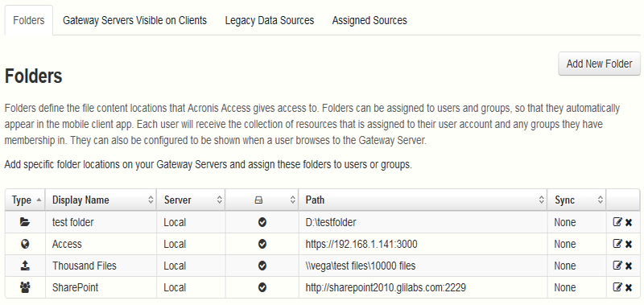Click the path D:\testfolder
Screen dimensions: 644x305
[x=331, y=222]
